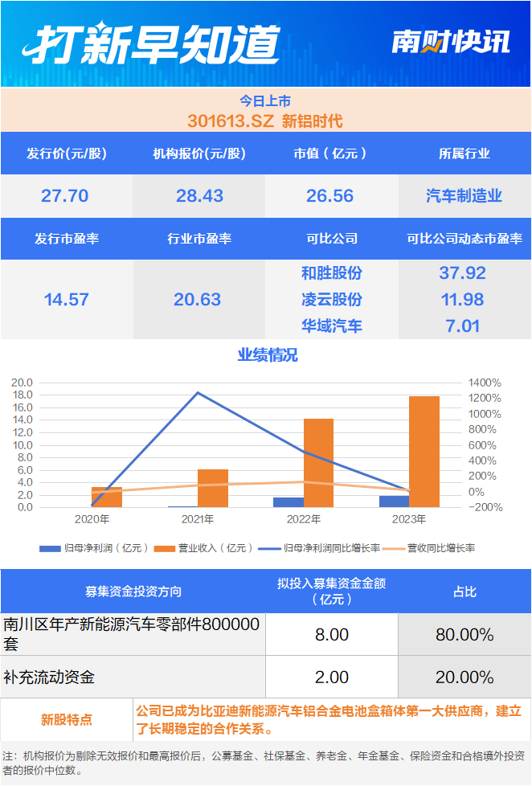Click the 打新早知道 headline title

151,43
